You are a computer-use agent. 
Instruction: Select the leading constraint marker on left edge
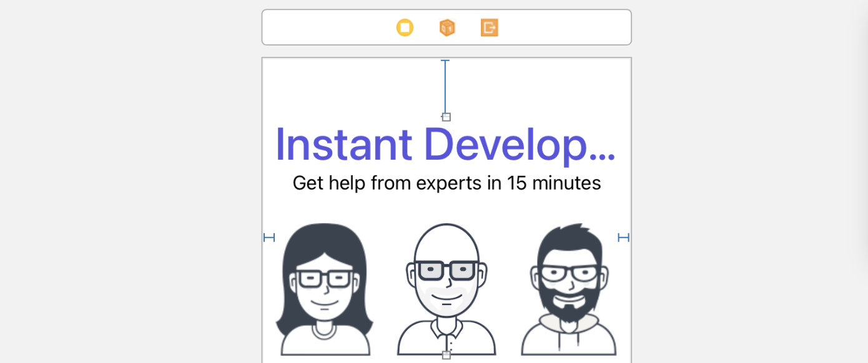pos(269,237)
